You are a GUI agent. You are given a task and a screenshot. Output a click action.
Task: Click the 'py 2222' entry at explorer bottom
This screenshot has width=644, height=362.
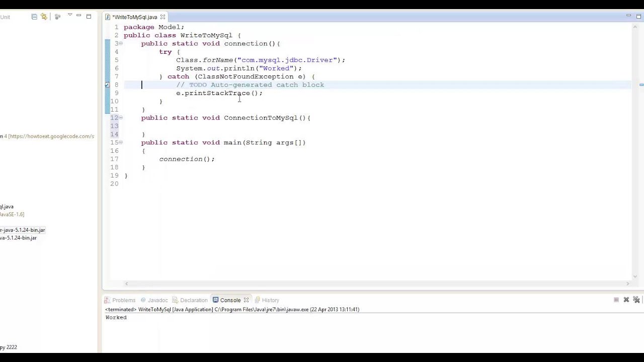(9, 347)
